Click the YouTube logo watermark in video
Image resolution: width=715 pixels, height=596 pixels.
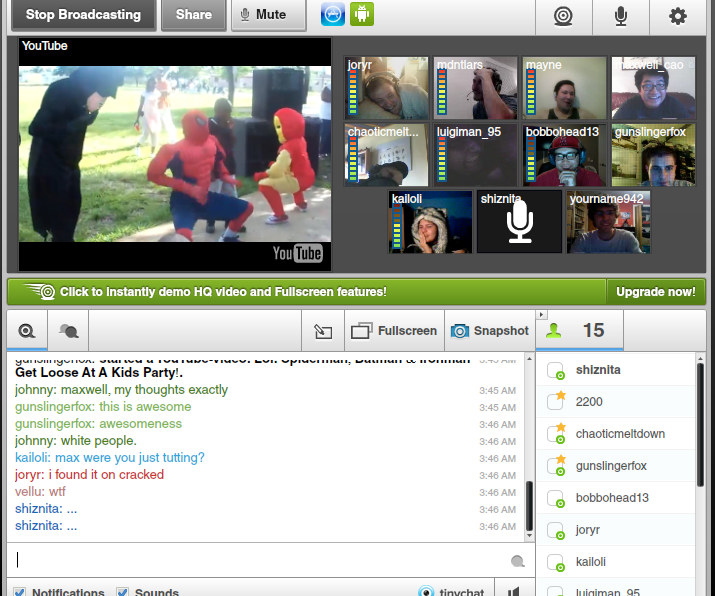click(x=298, y=253)
